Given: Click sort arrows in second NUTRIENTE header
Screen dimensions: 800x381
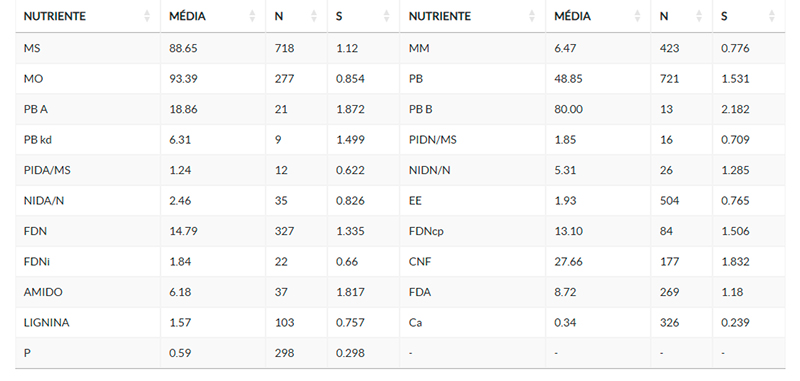Looking at the screenshot, I should (x=532, y=16).
